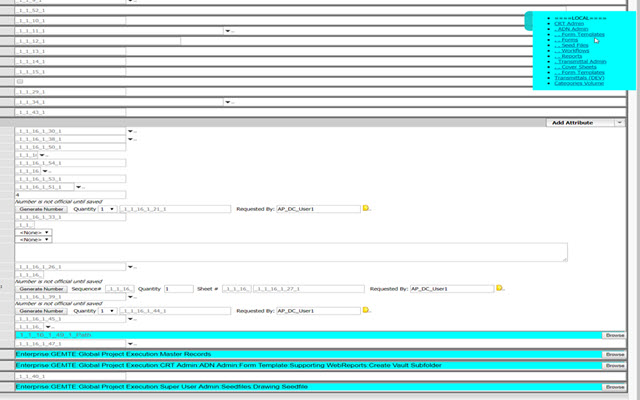Click the _1_1_16_1_44_1 input field
Viewport: 640px width, 400px height.
(x=175, y=311)
